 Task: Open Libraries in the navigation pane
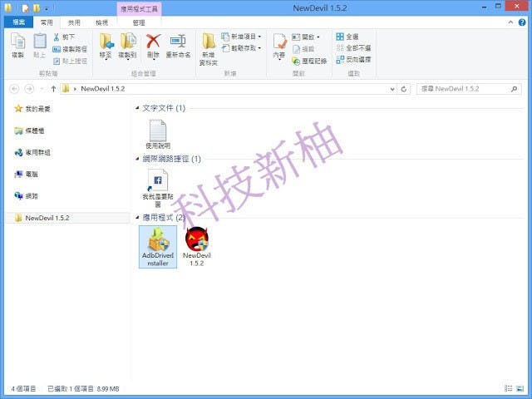[29, 131]
